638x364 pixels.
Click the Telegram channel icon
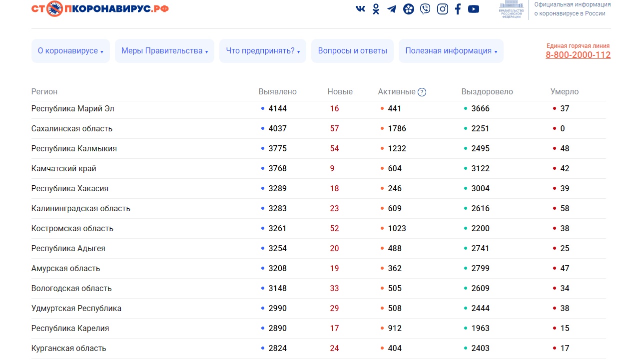click(x=392, y=9)
